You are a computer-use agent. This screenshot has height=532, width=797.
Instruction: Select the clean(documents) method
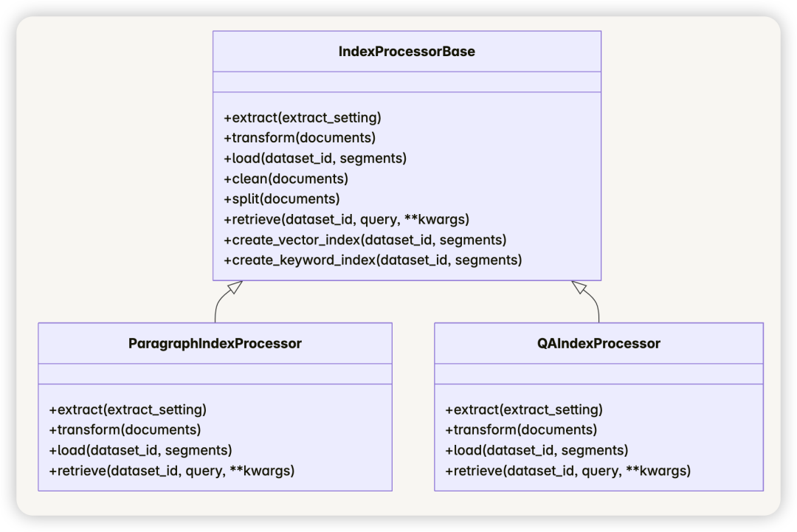285,179
